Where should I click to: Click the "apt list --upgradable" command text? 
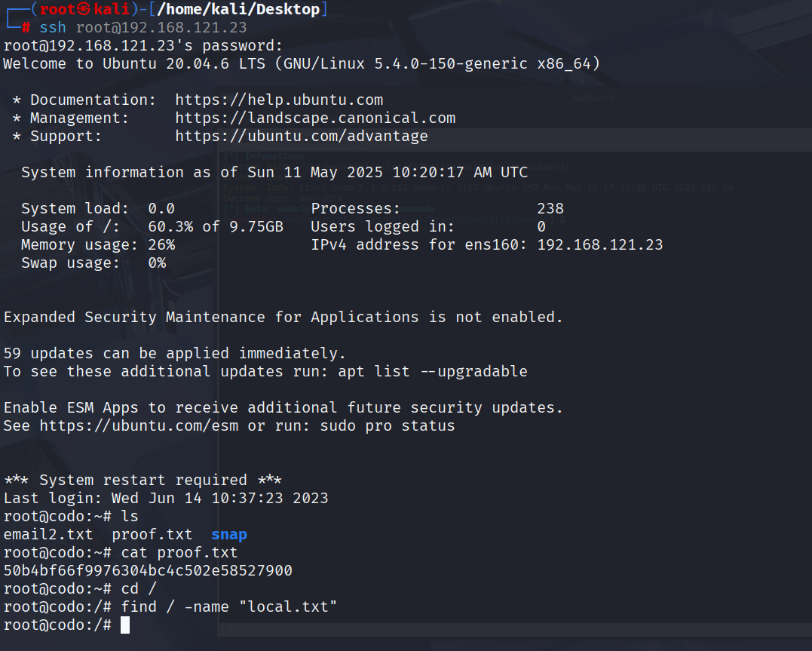(433, 371)
